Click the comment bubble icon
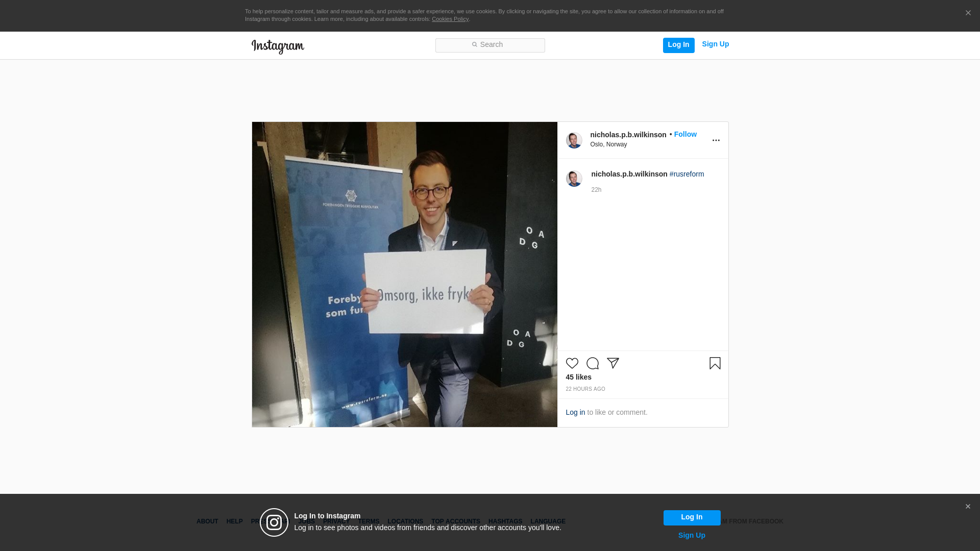This screenshot has height=551, width=980. click(592, 363)
